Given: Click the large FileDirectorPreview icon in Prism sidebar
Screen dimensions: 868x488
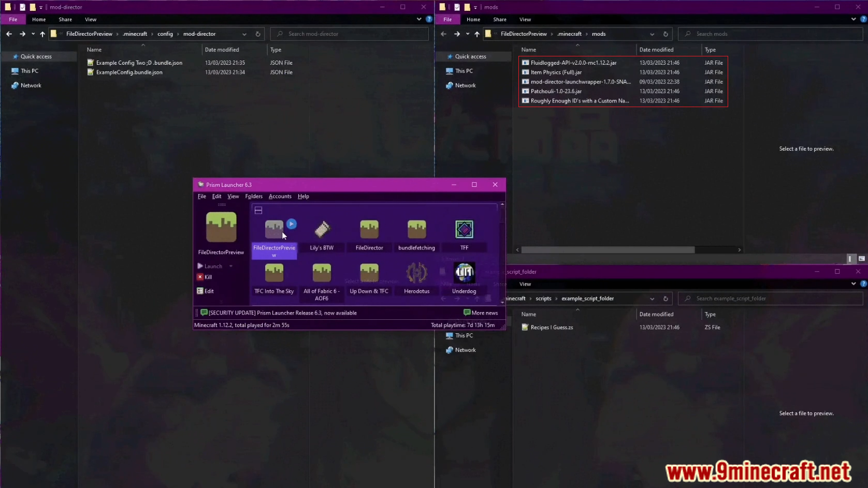Looking at the screenshot, I should point(221,227).
